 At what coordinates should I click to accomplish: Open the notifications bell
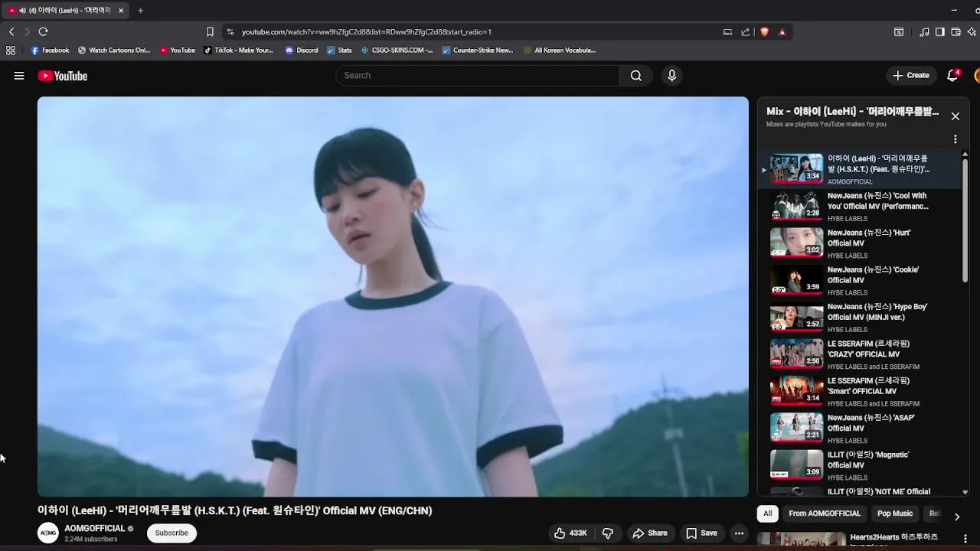[952, 76]
